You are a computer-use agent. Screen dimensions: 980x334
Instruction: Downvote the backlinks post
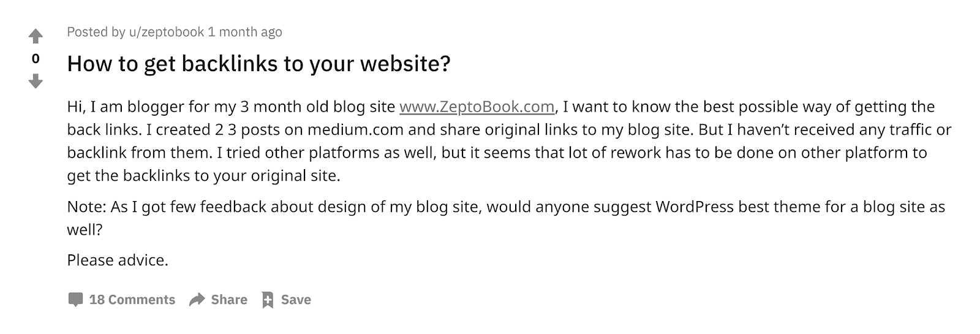coord(36,81)
